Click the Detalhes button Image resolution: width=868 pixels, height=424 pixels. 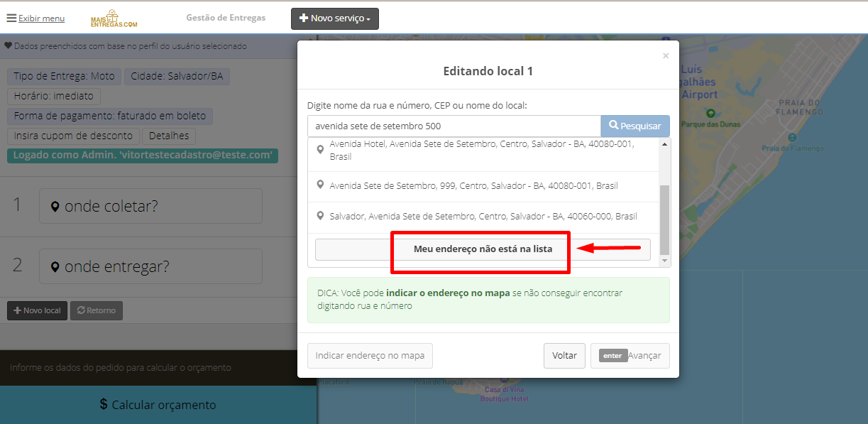[169, 136]
